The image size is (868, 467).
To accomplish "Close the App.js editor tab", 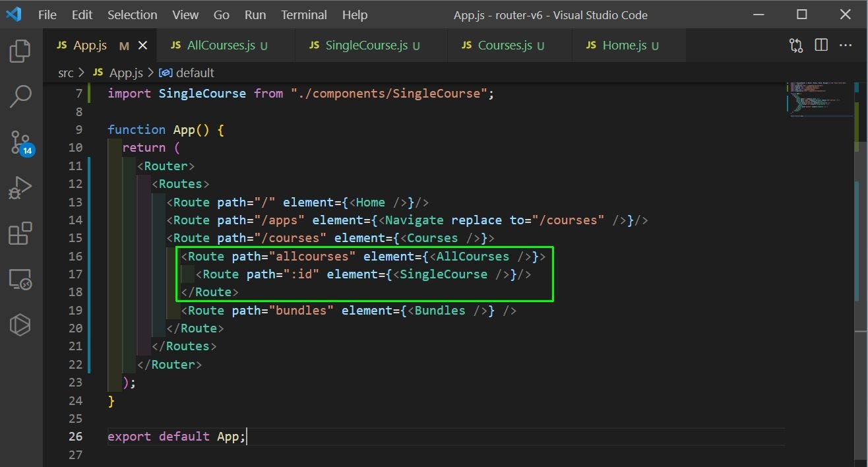I will click(x=143, y=46).
